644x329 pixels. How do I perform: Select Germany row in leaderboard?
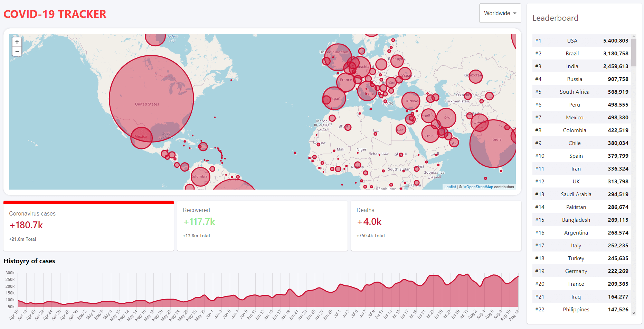582,271
